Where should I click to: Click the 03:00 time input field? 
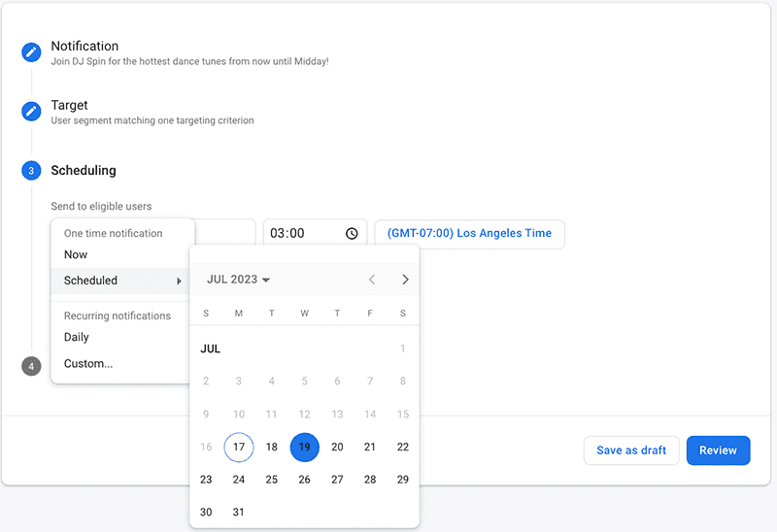click(x=303, y=234)
